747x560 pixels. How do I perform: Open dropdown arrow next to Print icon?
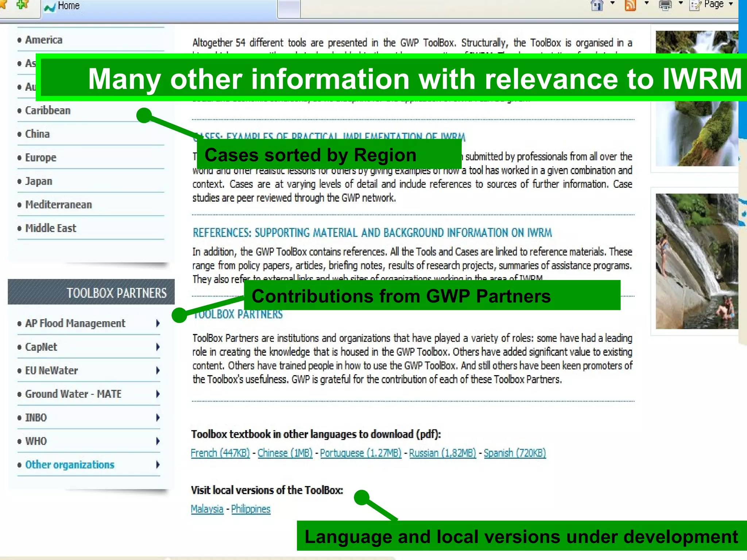681,4
